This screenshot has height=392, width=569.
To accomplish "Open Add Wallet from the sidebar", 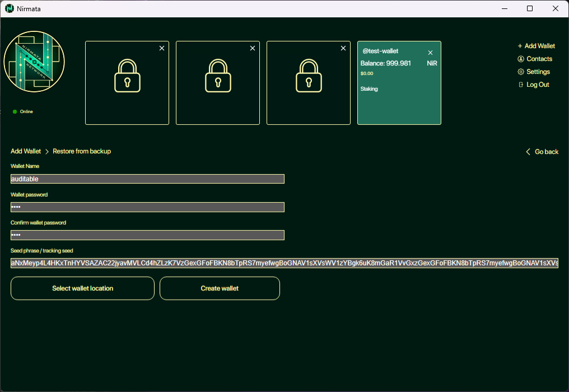I will pyautogui.click(x=536, y=45).
